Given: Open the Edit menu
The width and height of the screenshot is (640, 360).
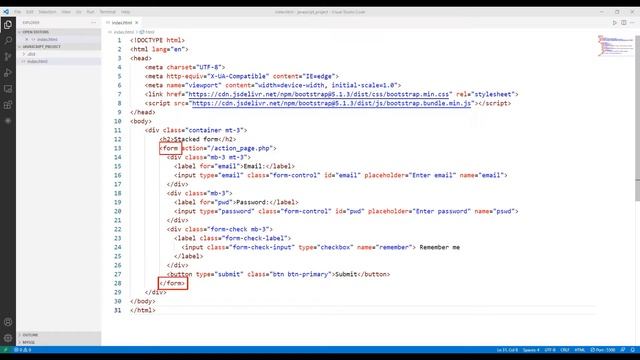Looking at the screenshot, I should point(30,12).
